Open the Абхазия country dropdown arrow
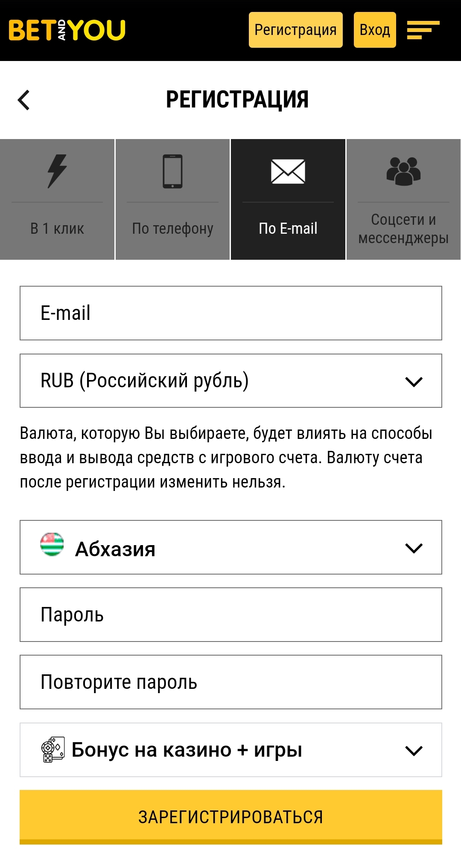Screen dimensions: 461x868 (x=413, y=548)
